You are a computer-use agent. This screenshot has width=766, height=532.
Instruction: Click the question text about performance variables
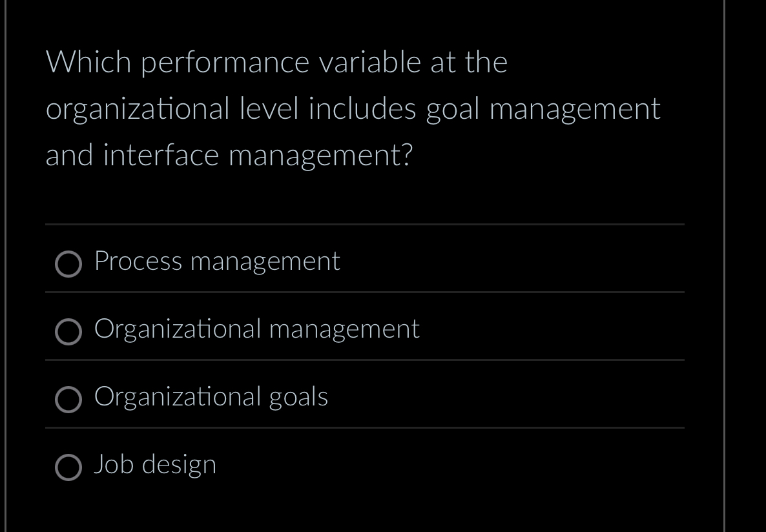[353, 108]
